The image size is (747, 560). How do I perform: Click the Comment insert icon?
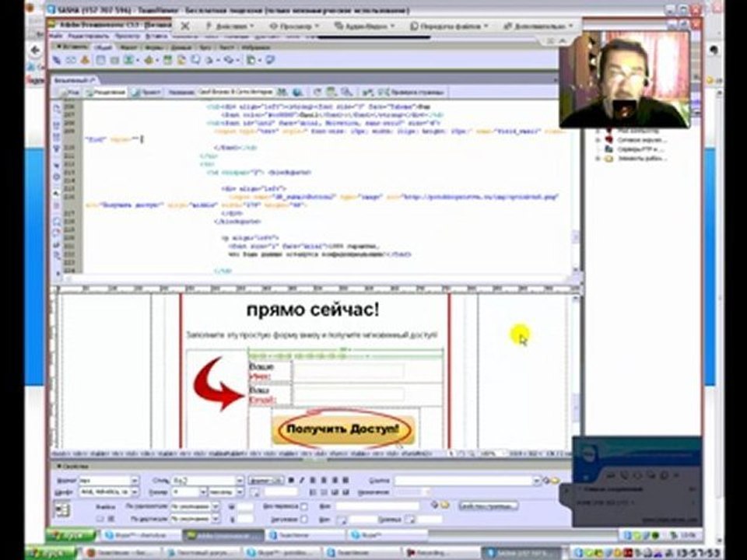[196, 61]
